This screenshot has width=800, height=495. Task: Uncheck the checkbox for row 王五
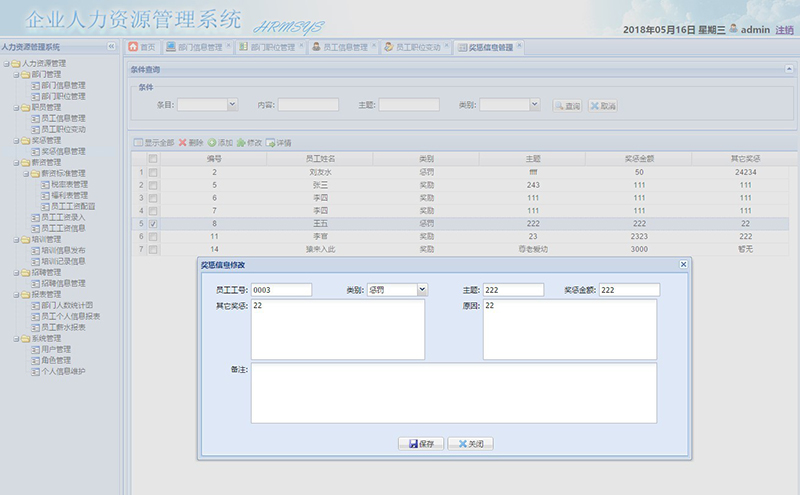[152, 224]
